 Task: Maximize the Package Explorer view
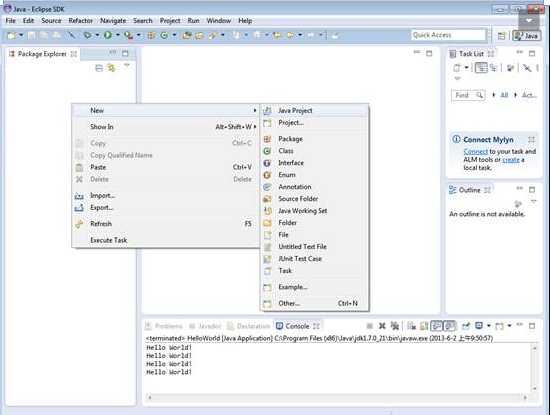(x=125, y=53)
